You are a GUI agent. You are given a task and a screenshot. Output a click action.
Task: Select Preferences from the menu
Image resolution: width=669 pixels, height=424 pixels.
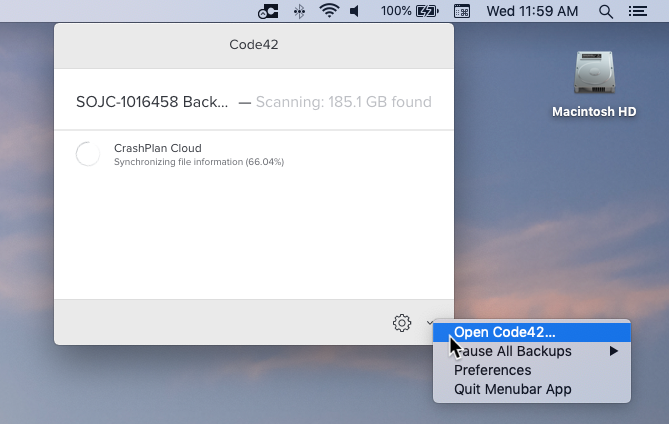[x=532, y=370]
